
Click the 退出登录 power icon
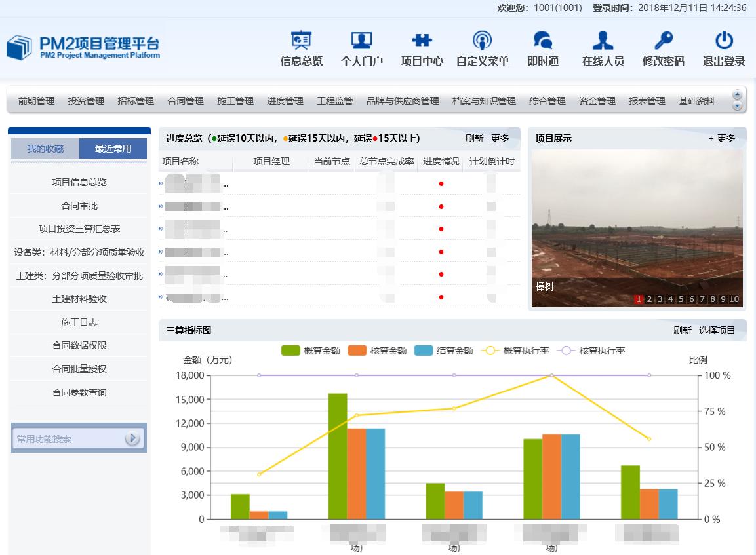(724, 41)
